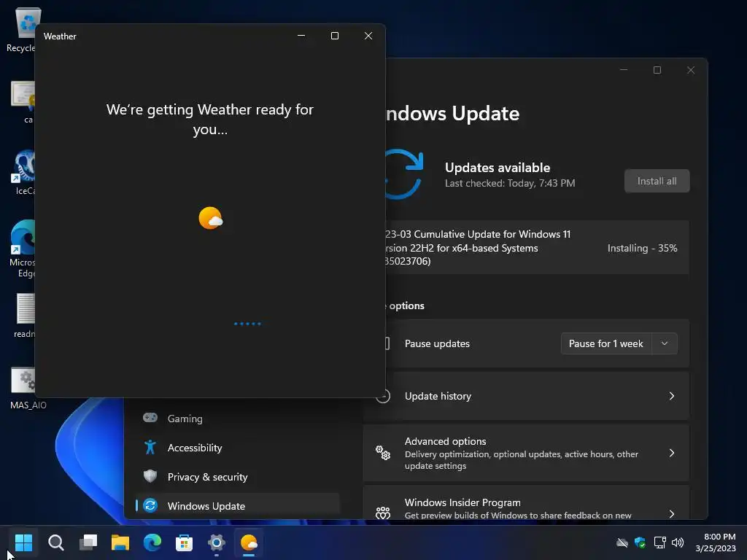Click the Windows Update sync arrows icon
The height and width of the screenshot is (560, 747).
[x=404, y=174]
